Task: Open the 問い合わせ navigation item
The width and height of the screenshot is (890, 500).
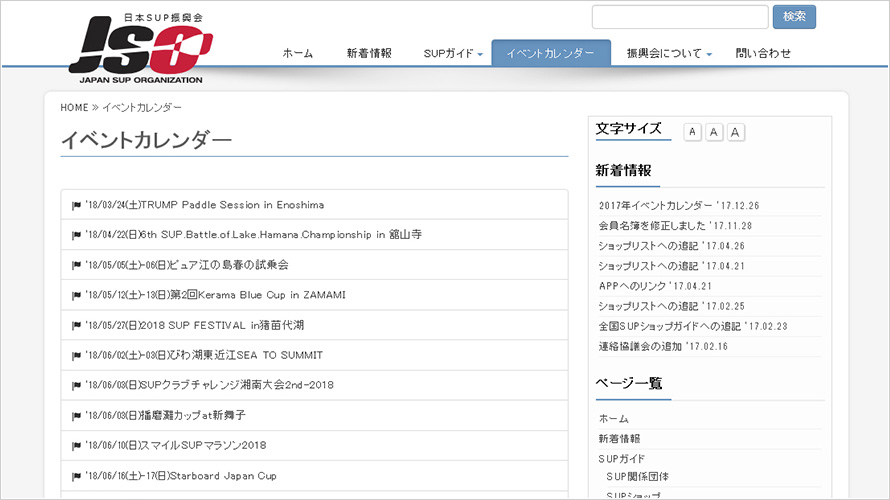Action: pyautogui.click(x=763, y=53)
